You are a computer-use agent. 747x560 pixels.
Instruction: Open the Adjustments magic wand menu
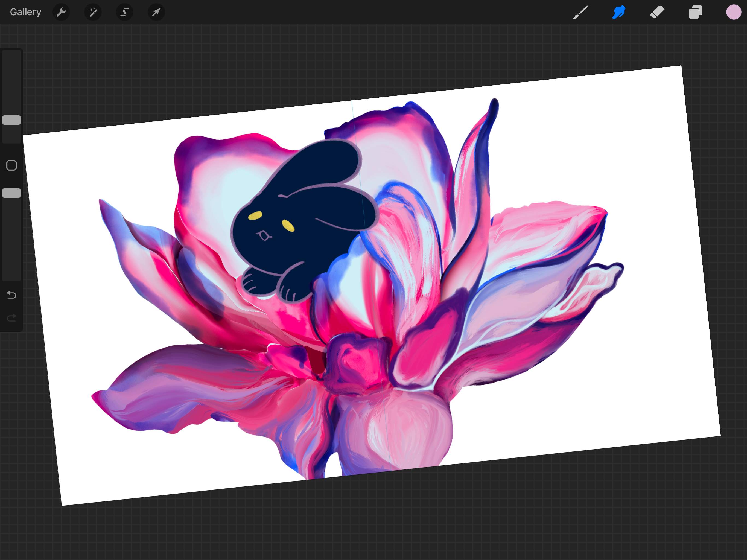point(93,12)
